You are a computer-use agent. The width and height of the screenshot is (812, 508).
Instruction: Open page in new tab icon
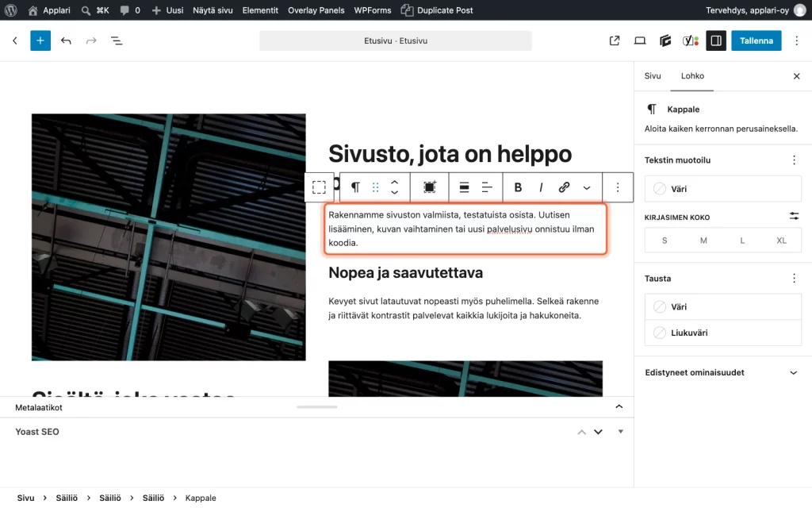pyautogui.click(x=615, y=40)
